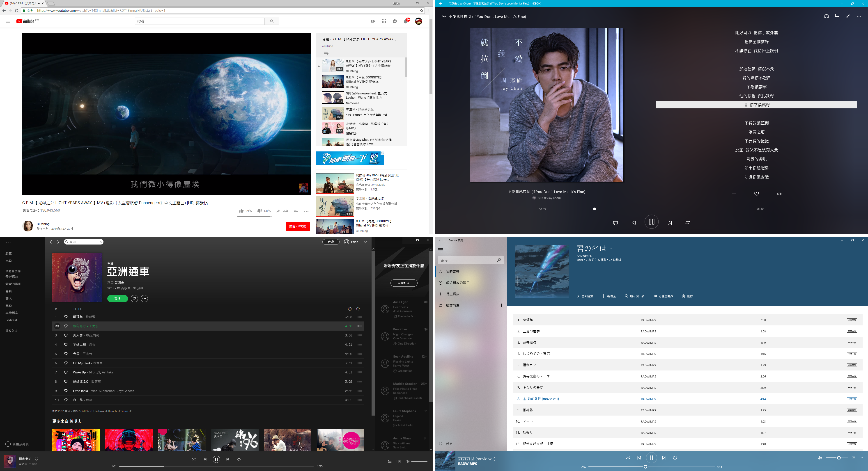Open Eden account dropdown in Spotify
This screenshot has height=471, width=868.
(x=365, y=242)
